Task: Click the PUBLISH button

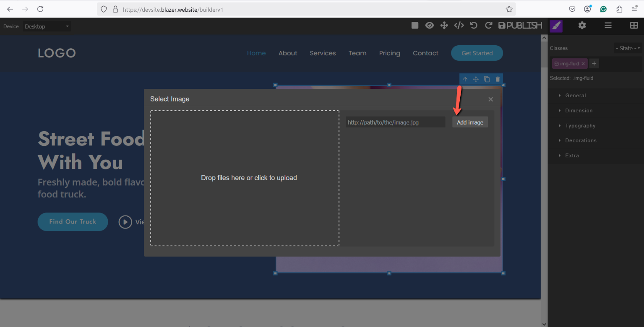Action: point(520,26)
